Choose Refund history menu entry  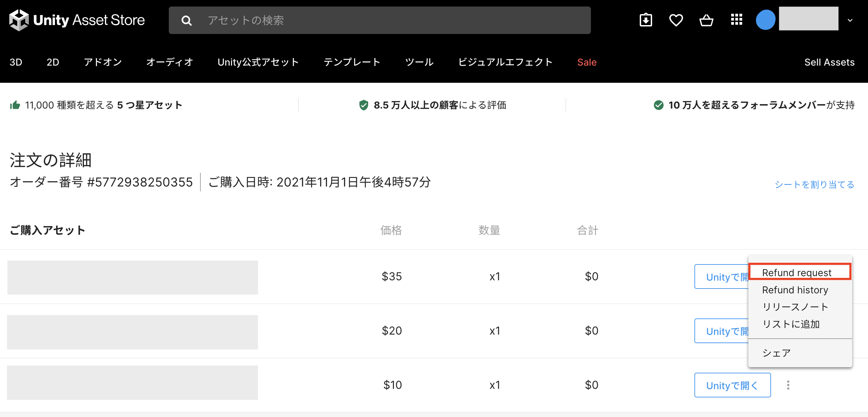tap(795, 290)
